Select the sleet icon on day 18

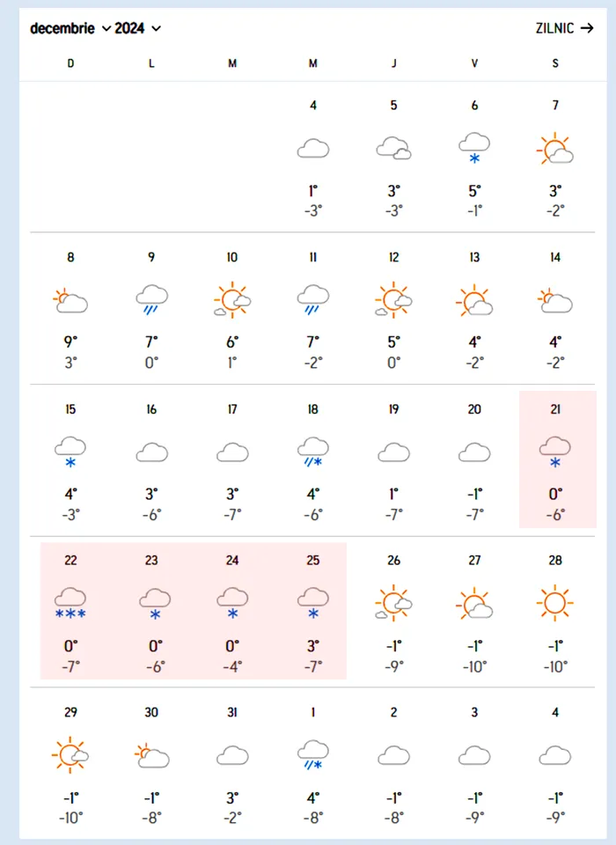pyautogui.click(x=312, y=452)
